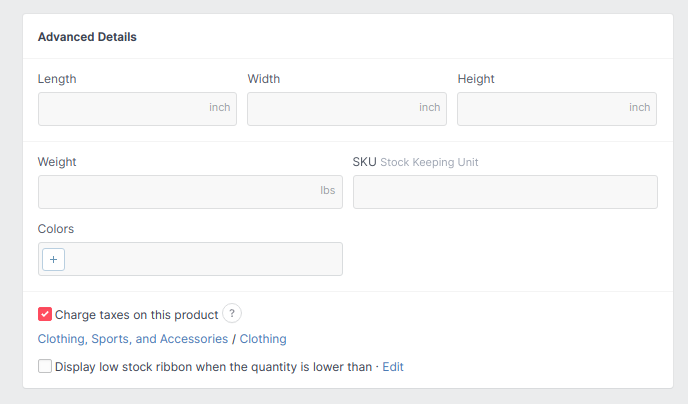
Task: Click the Colors field label
Action: click(x=56, y=229)
